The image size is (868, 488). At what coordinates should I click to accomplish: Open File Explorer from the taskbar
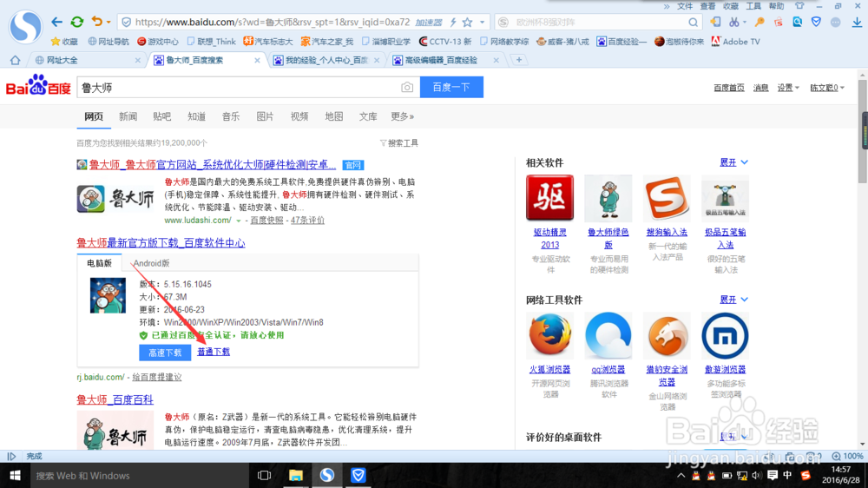[x=296, y=475]
